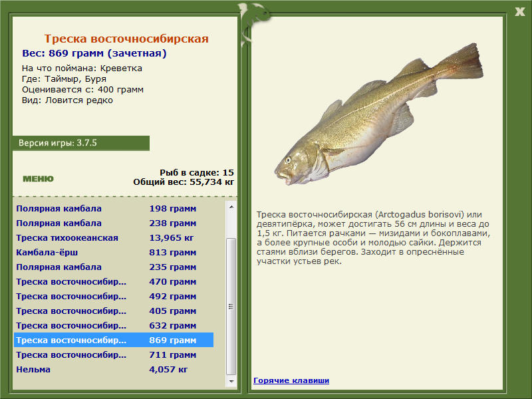
Task: Choose the cod entry weighing 405 грамм
Action: 113,311
